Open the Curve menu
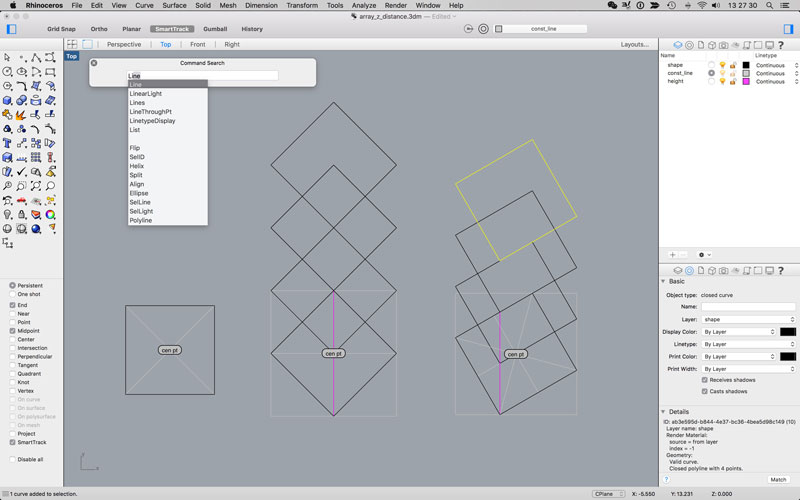The image size is (800, 500). [x=144, y=5]
